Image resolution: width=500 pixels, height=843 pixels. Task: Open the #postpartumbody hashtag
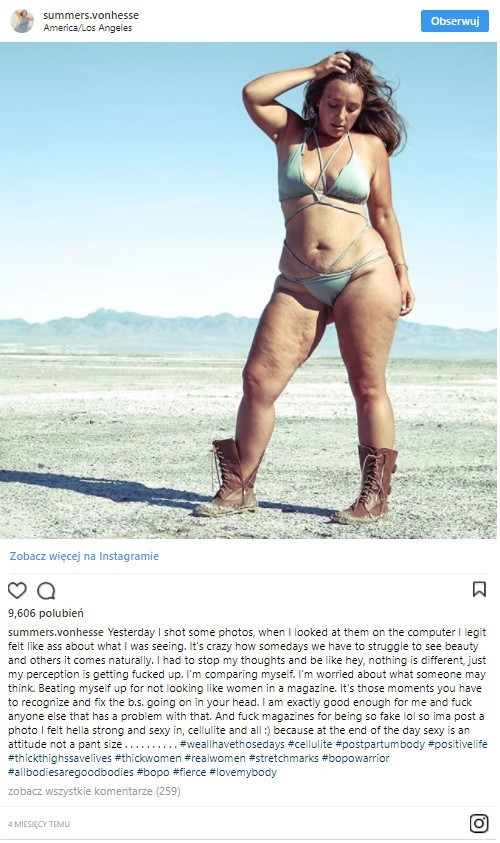(380, 744)
